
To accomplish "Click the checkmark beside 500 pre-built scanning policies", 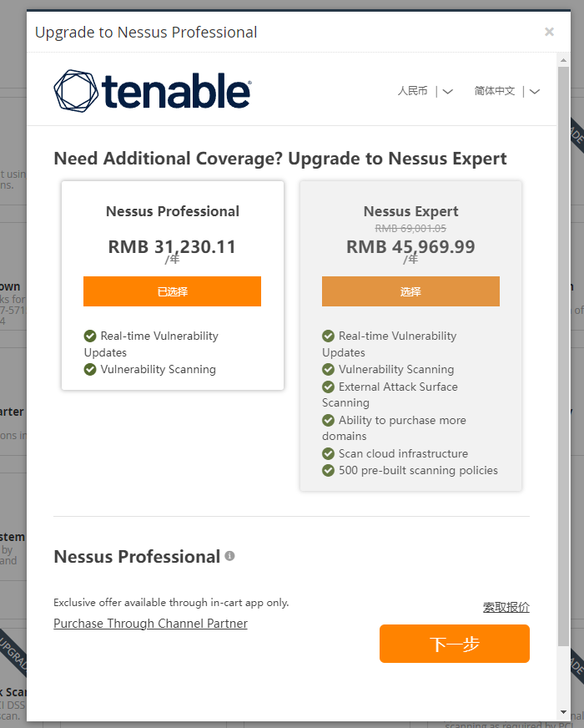I will coord(329,470).
